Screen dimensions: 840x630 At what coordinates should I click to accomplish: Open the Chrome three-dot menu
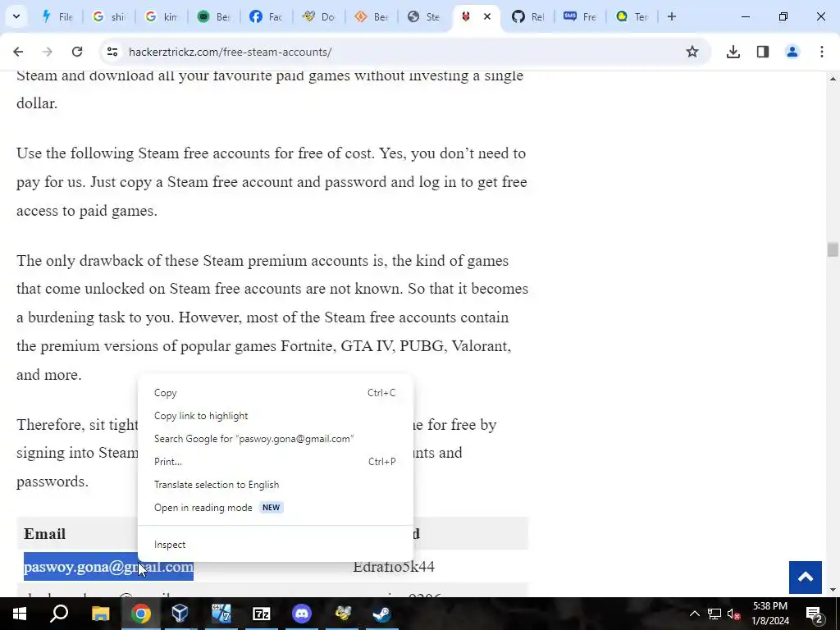(822, 52)
